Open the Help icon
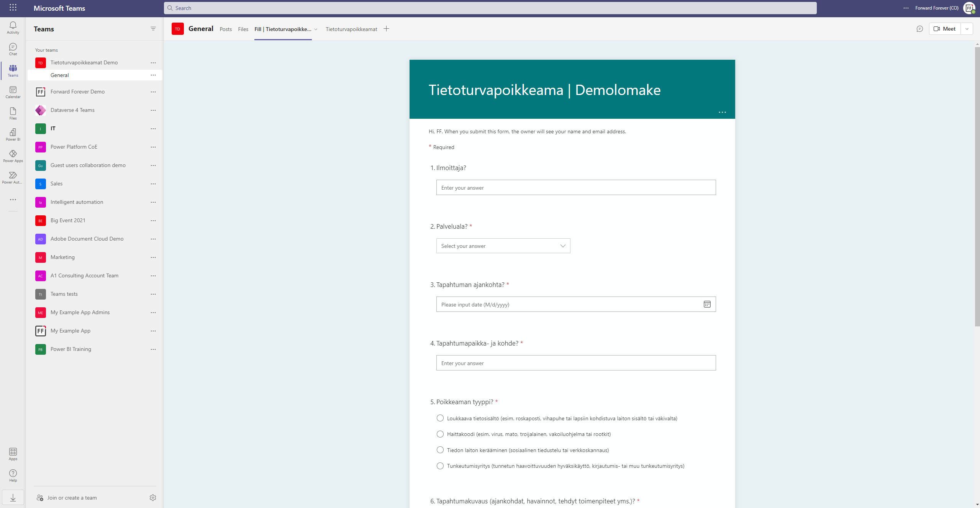980x508 pixels. tap(13, 475)
